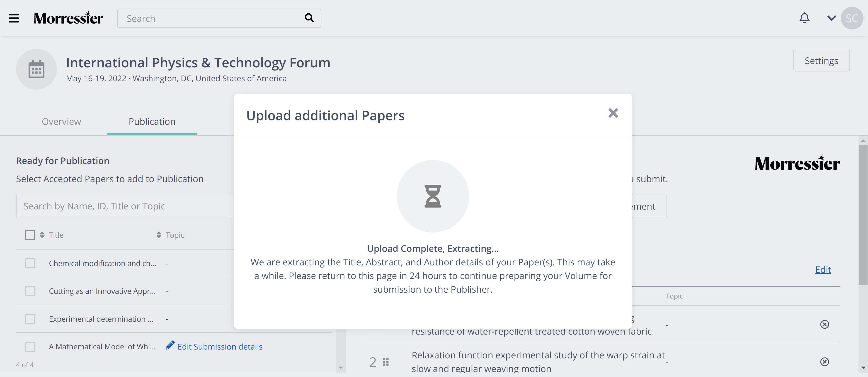Click the A Mathematical Model of Whi... title
The image size is (868, 377).
pos(102,347)
